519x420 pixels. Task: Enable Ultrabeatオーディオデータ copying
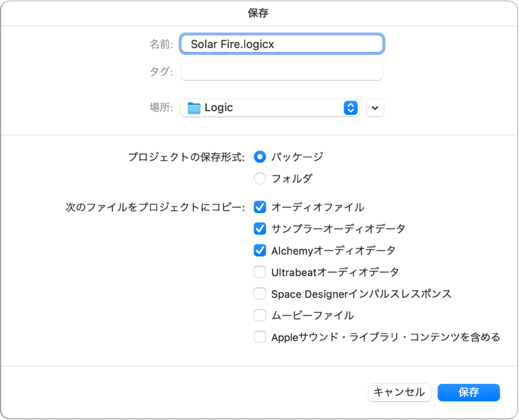(259, 272)
